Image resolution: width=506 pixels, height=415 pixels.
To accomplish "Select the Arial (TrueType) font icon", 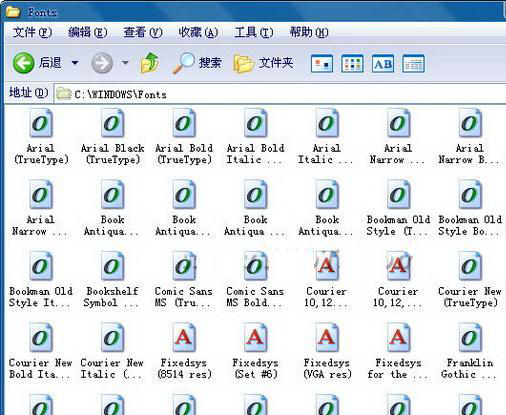I will coord(41,123).
